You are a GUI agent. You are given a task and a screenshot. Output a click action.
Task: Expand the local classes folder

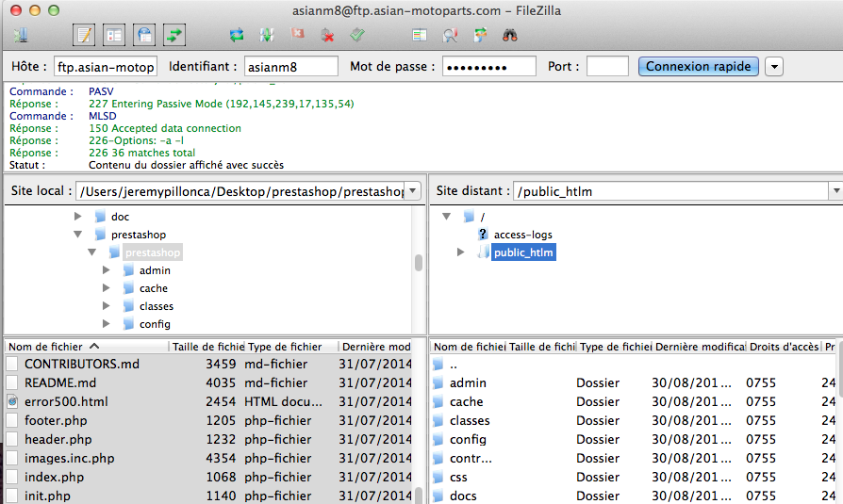point(106,306)
